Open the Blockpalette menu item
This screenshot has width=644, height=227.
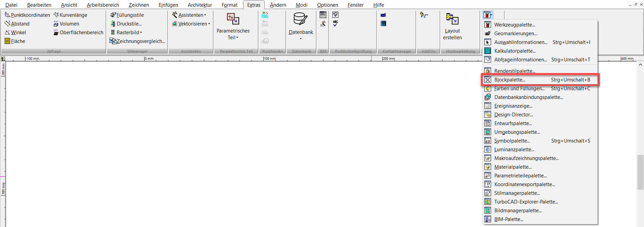coord(540,80)
